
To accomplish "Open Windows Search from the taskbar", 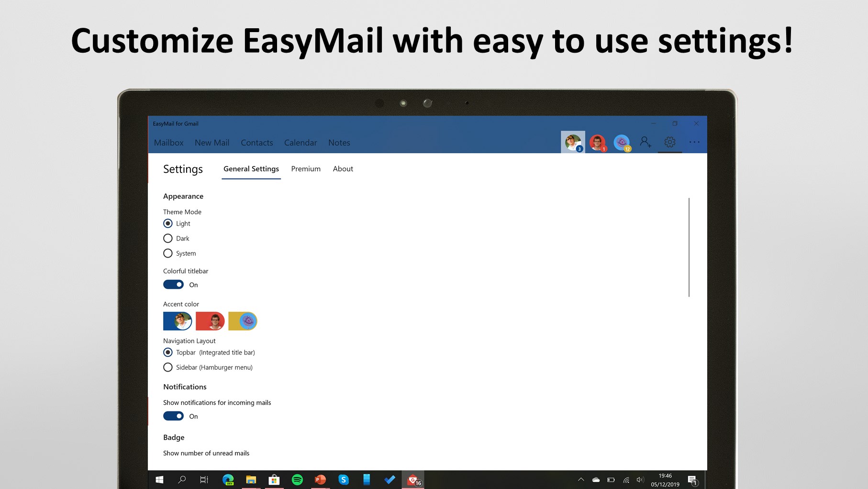I will pos(182,479).
